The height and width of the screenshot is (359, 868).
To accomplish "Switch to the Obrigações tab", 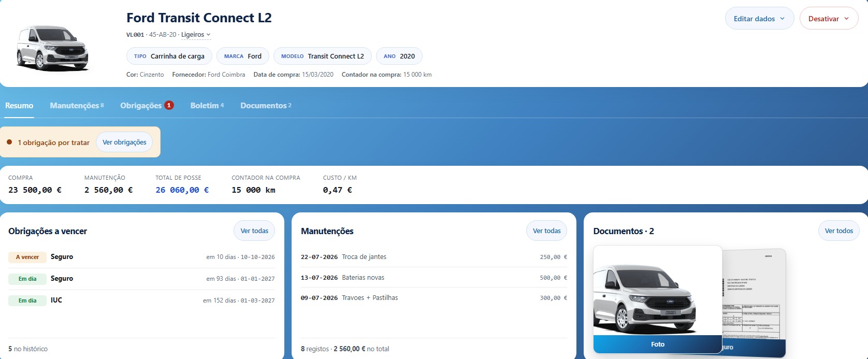I will pos(147,105).
